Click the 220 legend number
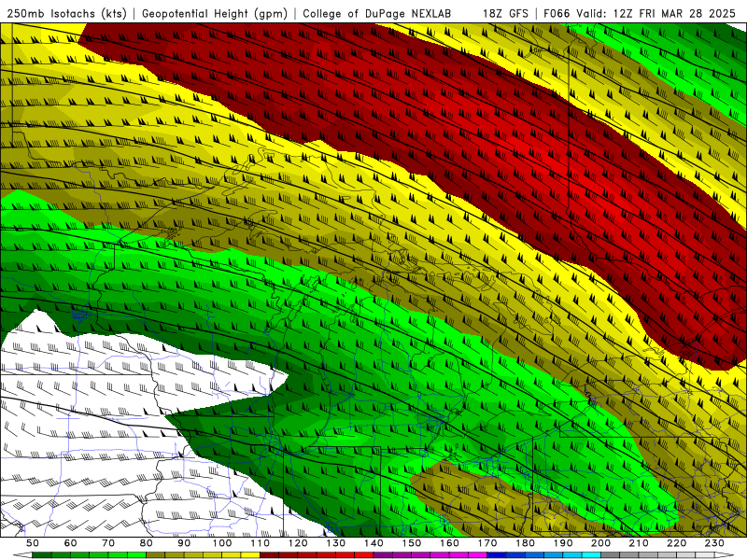The image size is (747, 560). 676,543
